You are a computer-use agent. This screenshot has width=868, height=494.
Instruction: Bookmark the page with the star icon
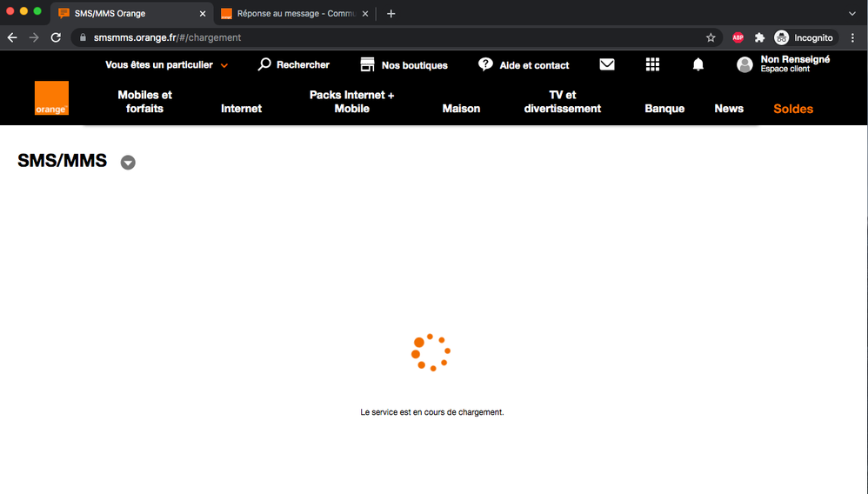(x=711, y=37)
